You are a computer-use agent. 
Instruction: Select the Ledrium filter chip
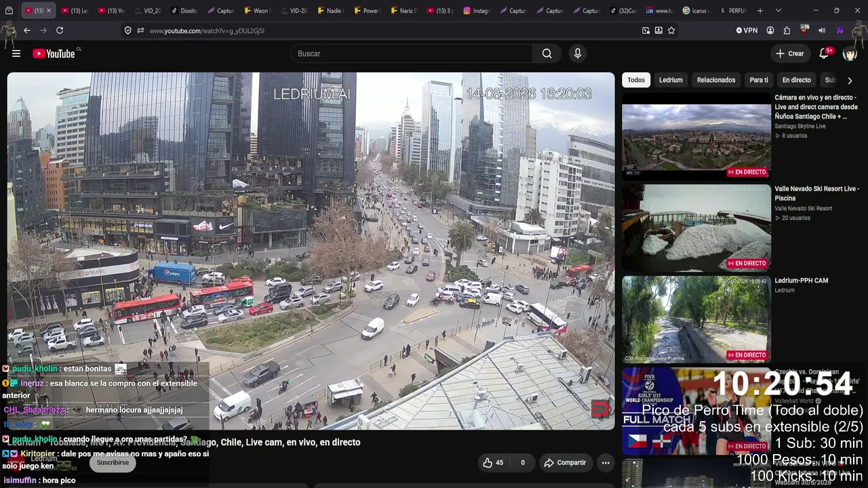pos(671,80)
